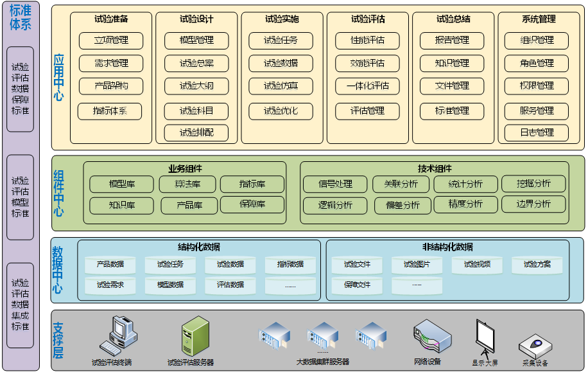The width and height of the screenshot is (588, 372).
Task: Select the 显示大屏 display screen icon
Action: tap(485, 339)
